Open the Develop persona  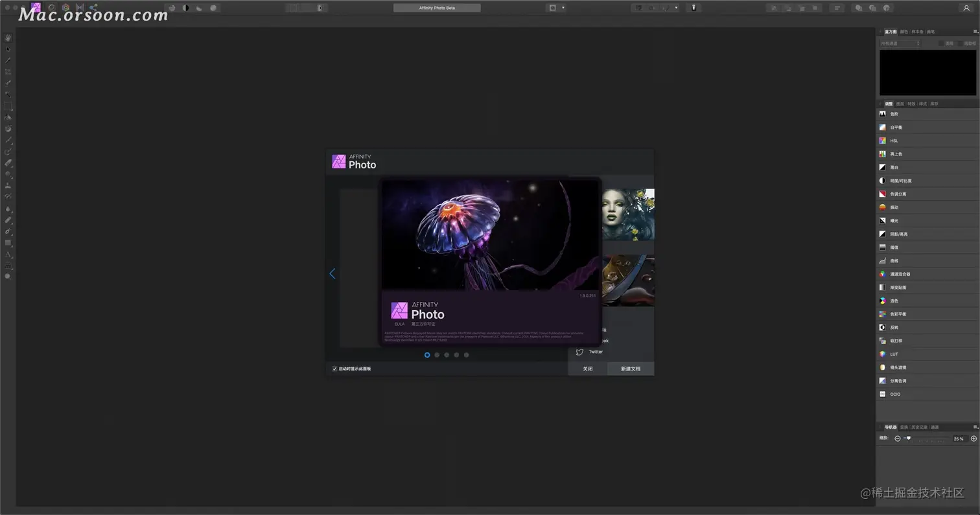click(65, 8)
